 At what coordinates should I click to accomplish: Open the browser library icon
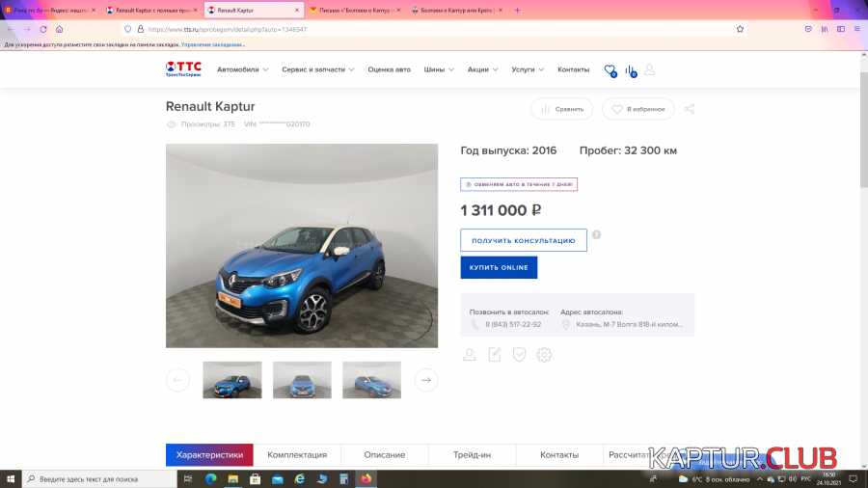tap(825, 29)
